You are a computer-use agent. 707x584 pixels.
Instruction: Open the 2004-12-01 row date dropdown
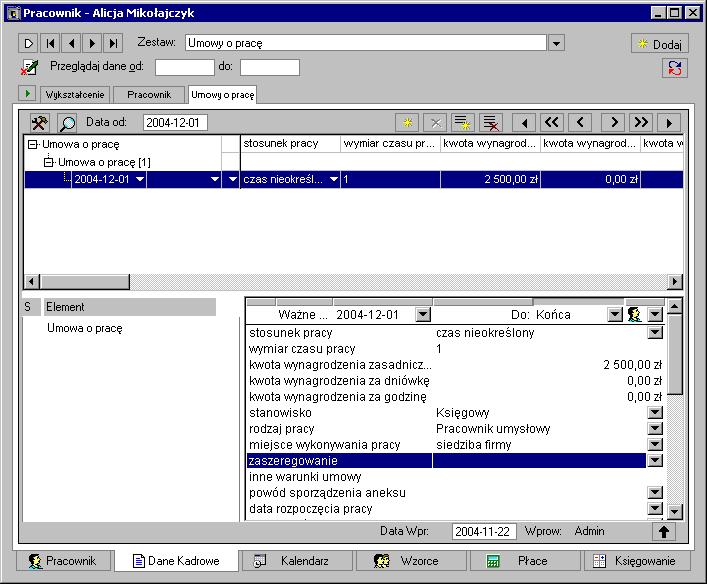[140, 179]
